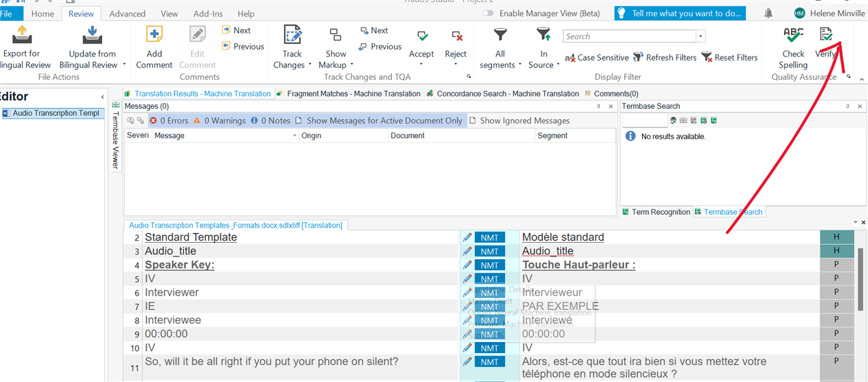
Task: Open Update from Bilingual Review dropdown arrow
Action: [x=125, y=66]
